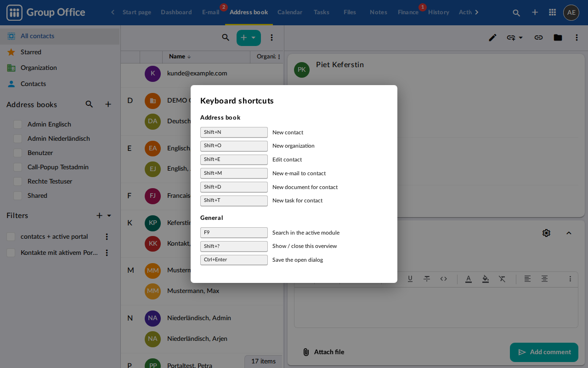Click the Group Office logo icon
Image resolution: width=588 pixels, height=368 pixels.
click(x=14, y=12)
